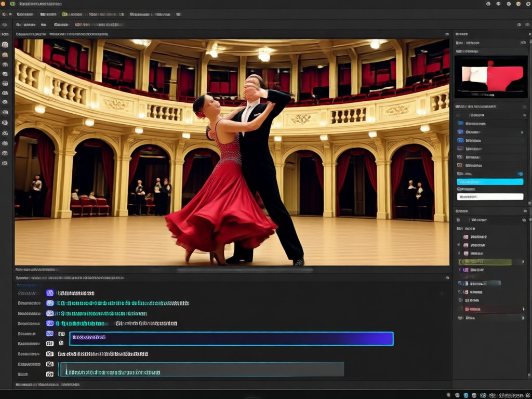The width and height of the screenshot is (532, 399).
Task: Click the brown-orange icon in the upper right list
Action: [460, 165]
